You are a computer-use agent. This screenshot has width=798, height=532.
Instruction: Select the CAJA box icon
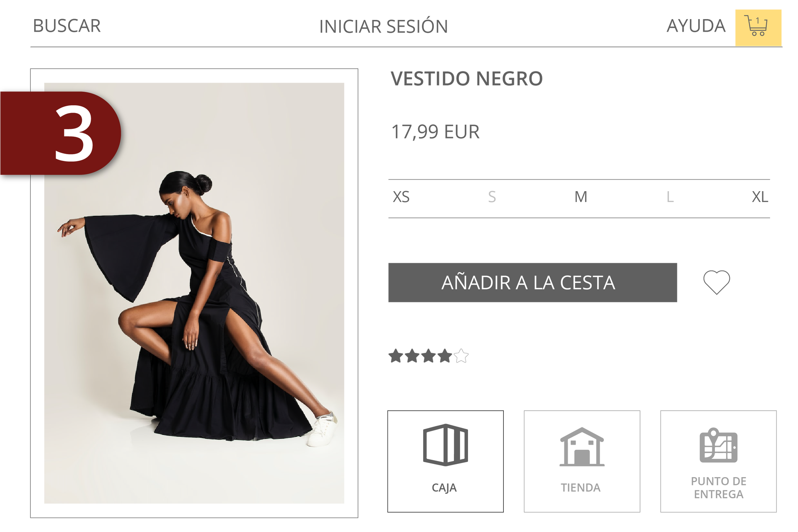[x=446, y=445]
